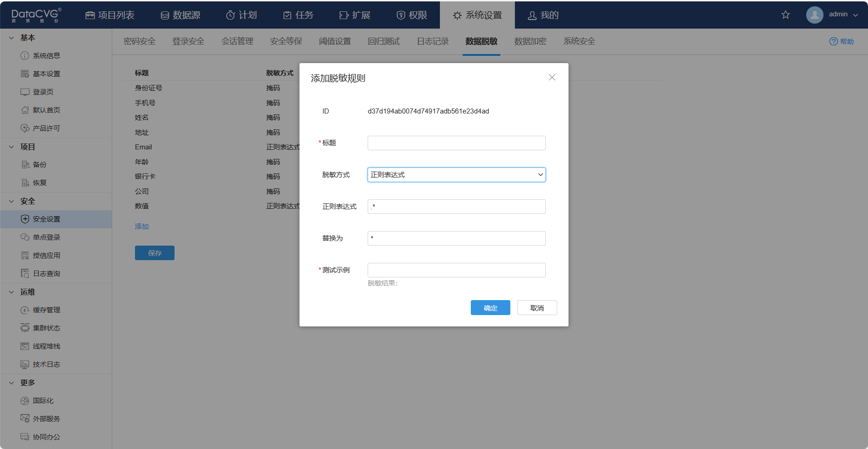Focus the 正则表达式 input field
This screenshot has height=449, width=868.
pos(456,207)
